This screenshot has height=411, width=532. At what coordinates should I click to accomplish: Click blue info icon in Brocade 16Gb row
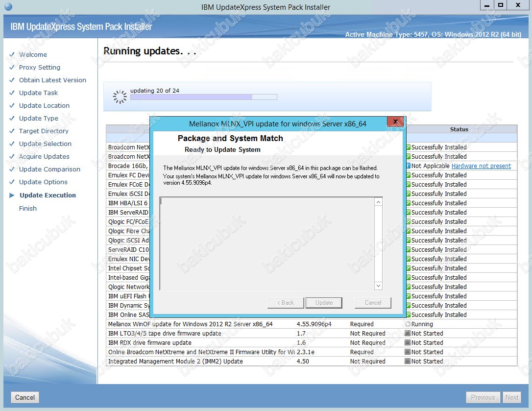pos(408,166)
